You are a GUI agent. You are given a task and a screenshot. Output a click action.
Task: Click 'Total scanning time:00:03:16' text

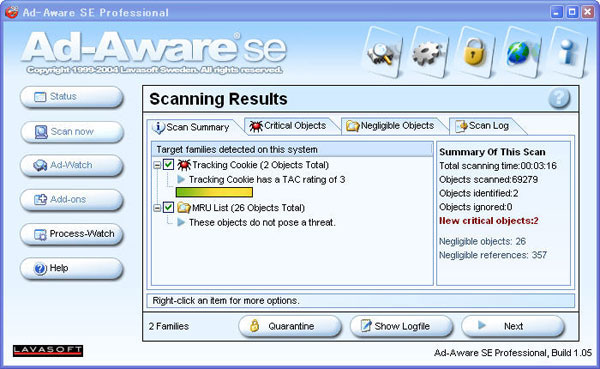click(x=498, y=166)
